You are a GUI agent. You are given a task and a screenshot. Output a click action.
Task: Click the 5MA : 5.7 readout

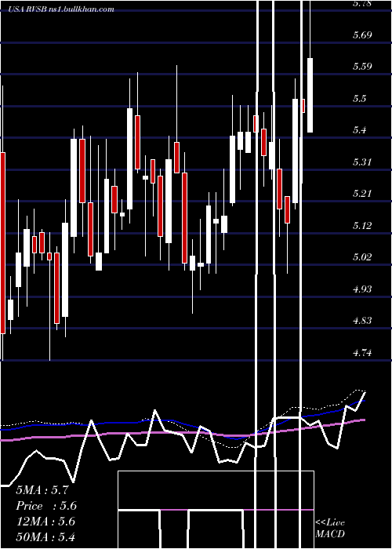[x=42, y=490]
